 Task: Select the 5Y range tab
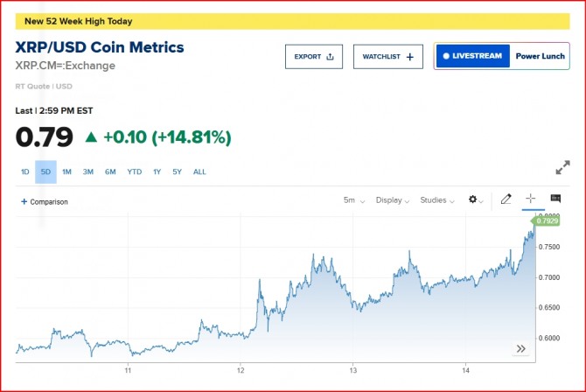pyautogui.click(x=177, y=171)
